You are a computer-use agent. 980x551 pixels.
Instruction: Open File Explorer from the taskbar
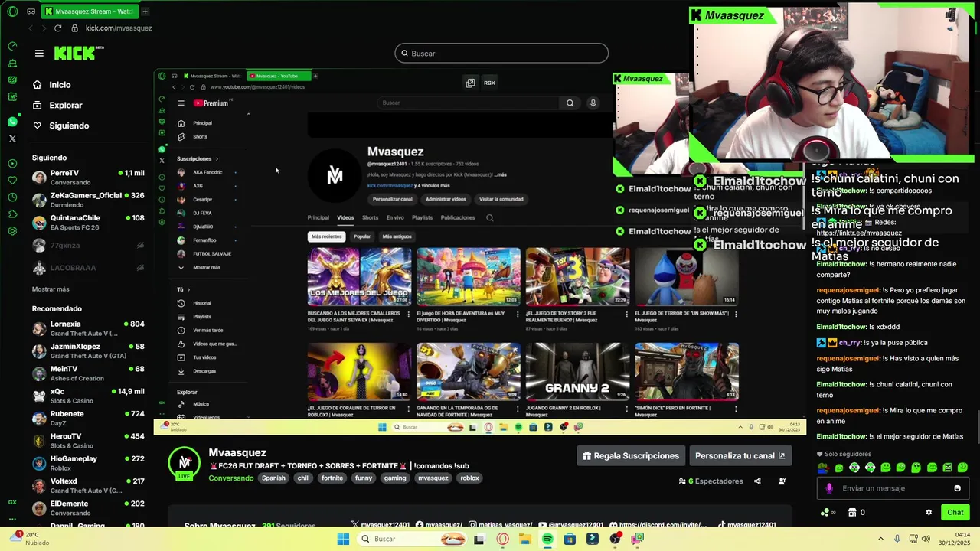click(524, 539)
